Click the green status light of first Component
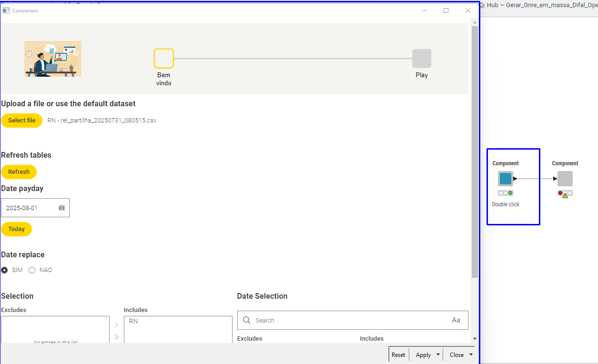The image size is (598, 364). click(510, 193)
